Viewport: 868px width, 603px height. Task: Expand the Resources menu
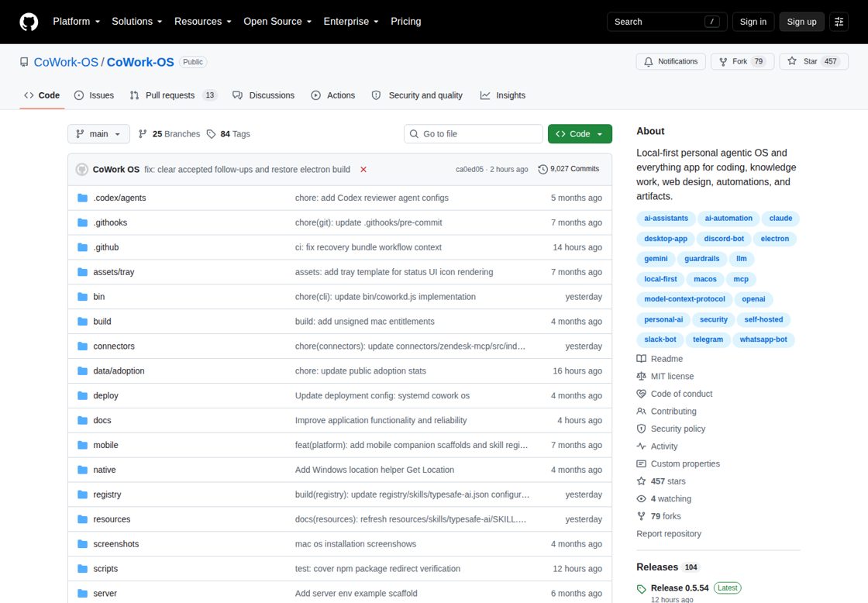click(202, 22)
